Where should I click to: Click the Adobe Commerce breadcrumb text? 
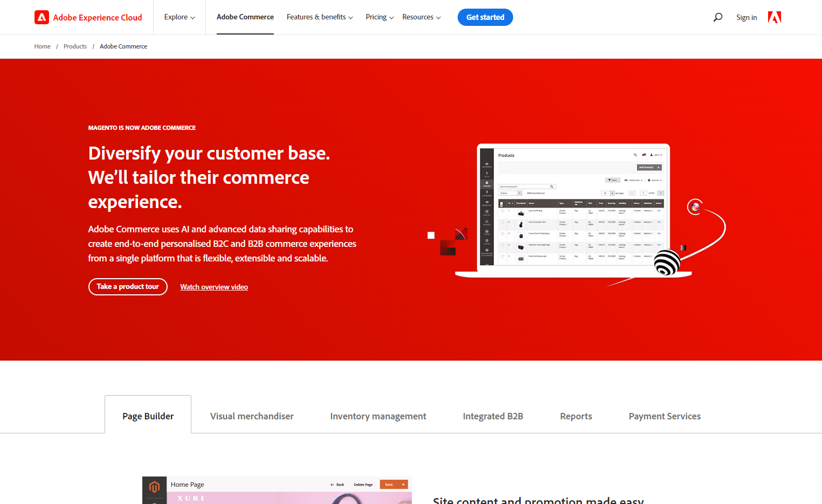pyautogui.click(x=123, y=46)
